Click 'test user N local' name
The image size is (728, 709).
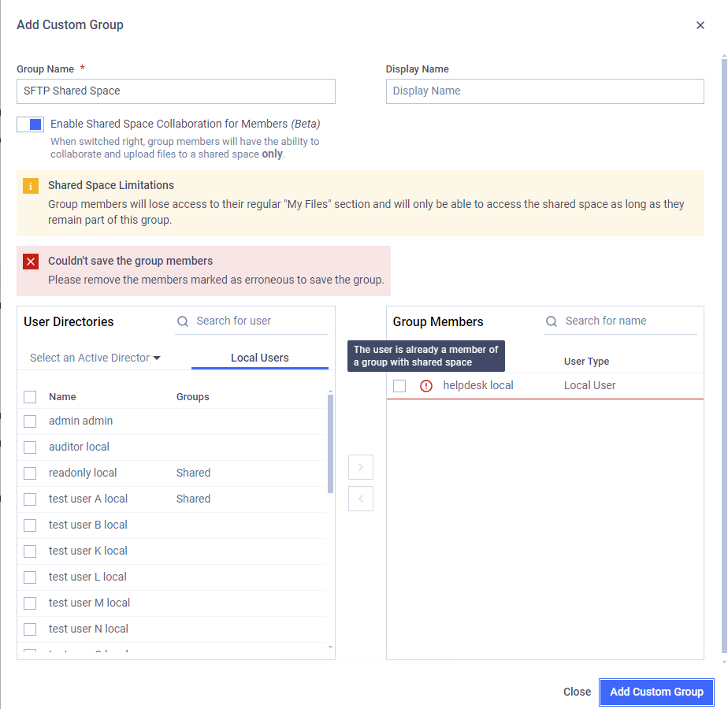(x=89, y=629)
